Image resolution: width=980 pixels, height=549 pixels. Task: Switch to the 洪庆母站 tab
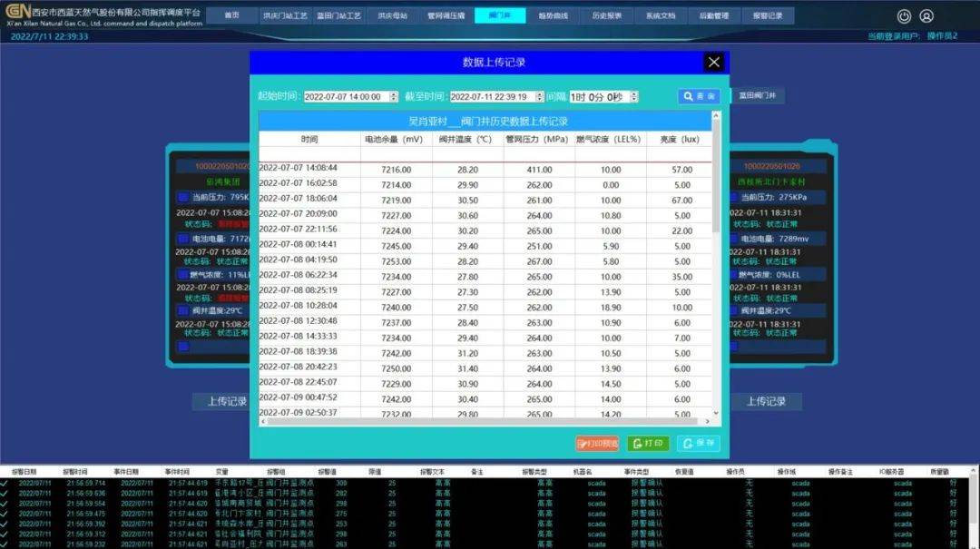coord(393,15)
